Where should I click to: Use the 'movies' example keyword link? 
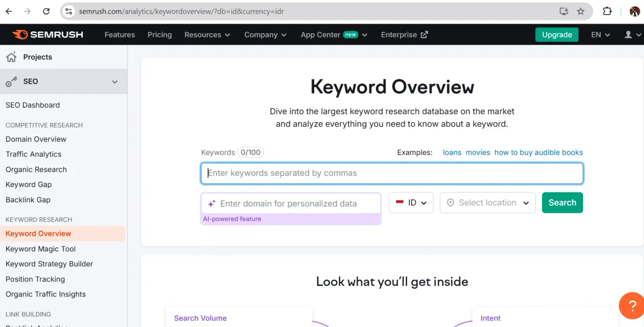[x=477, y=152]
